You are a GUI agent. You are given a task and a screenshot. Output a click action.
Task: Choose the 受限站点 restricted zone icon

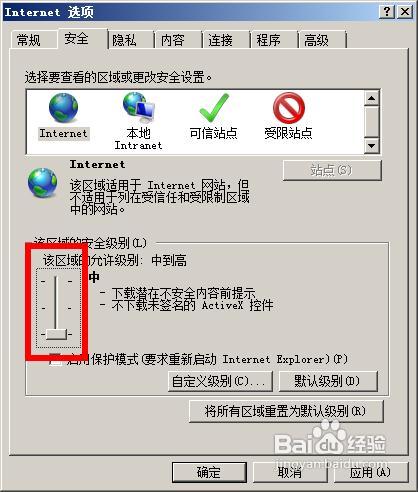(289, 108)
